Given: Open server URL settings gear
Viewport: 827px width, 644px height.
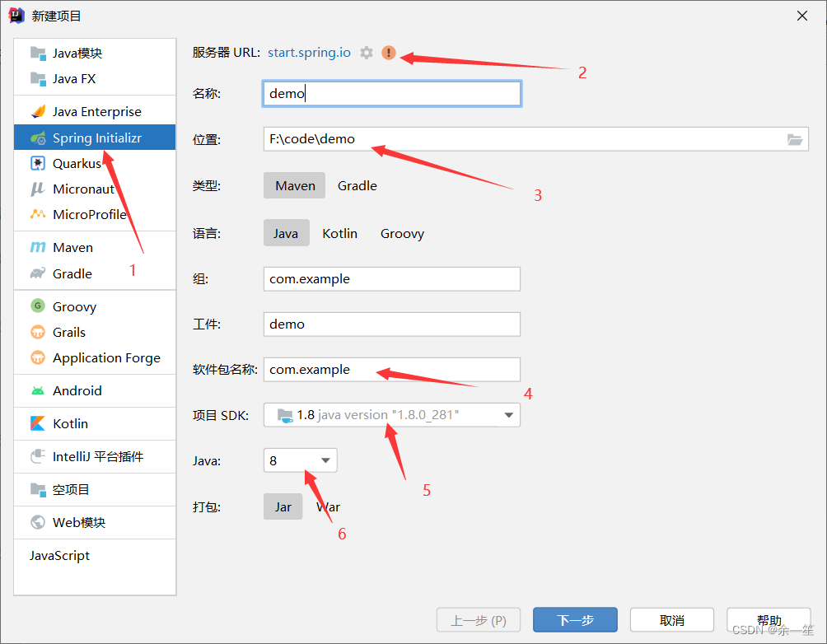Looking at the screenshot, I should tap(367, 53).
